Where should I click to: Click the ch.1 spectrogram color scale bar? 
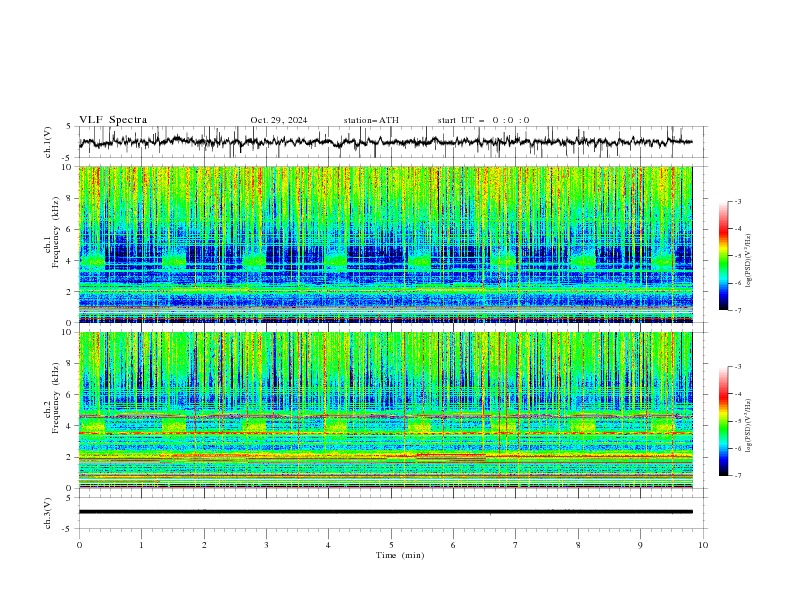point(723,255)
